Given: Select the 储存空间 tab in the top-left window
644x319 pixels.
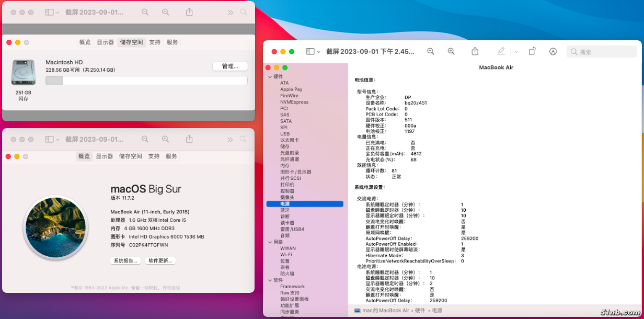Looking at the screenshot, I should [x=131, y=42].
